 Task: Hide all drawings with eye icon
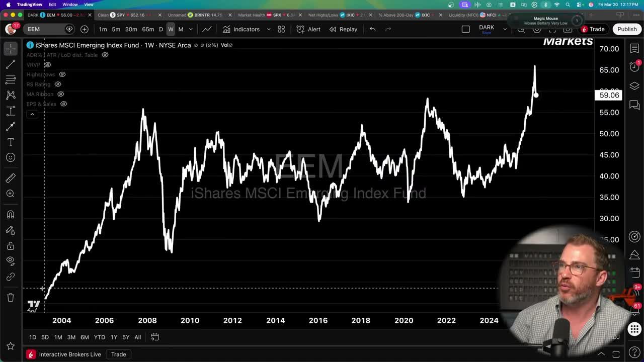11,261
